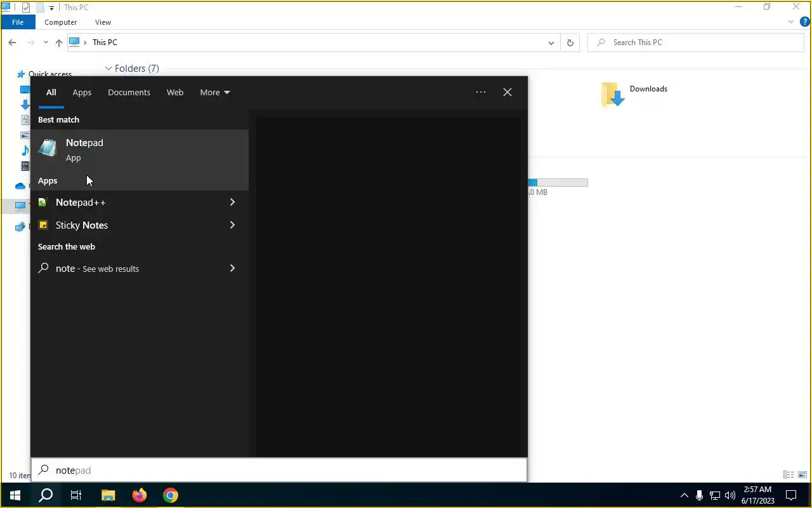Screen dimensions: 812x508
Task: Click the Explorer Help question mark icon
Action: [x=805, y=22]
